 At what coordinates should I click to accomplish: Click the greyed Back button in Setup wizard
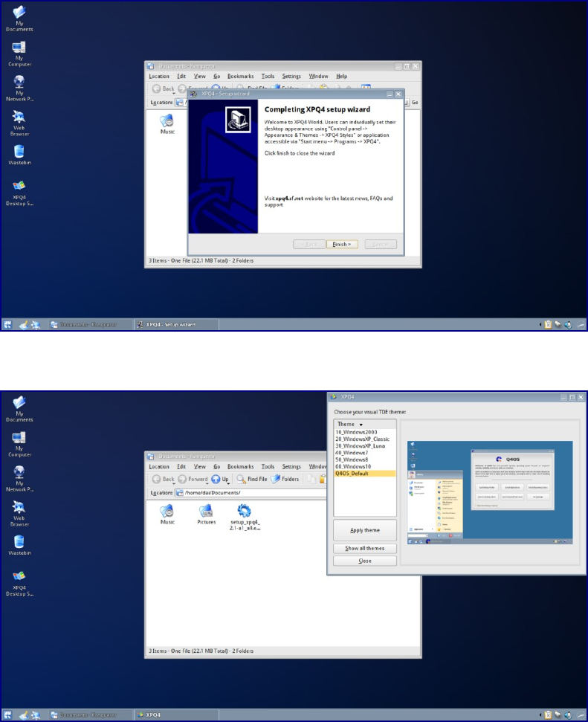coord(309,244)
